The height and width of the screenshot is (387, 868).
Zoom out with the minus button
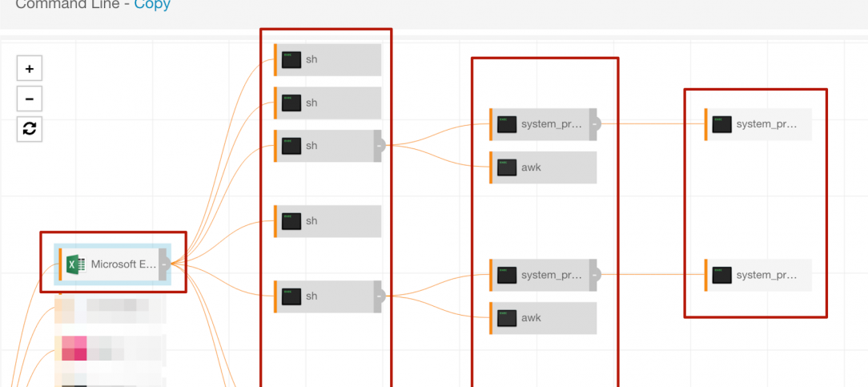[30, 99]
